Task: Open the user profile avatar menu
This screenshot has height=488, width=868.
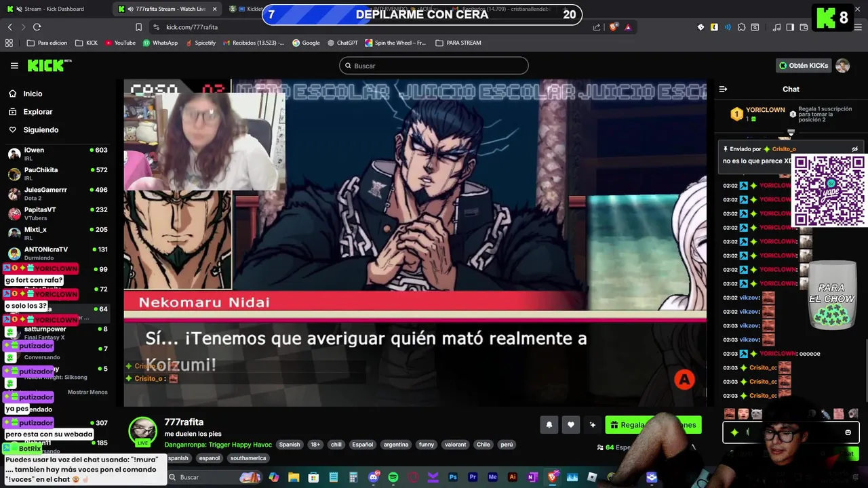Action: (x=842, y=66)
